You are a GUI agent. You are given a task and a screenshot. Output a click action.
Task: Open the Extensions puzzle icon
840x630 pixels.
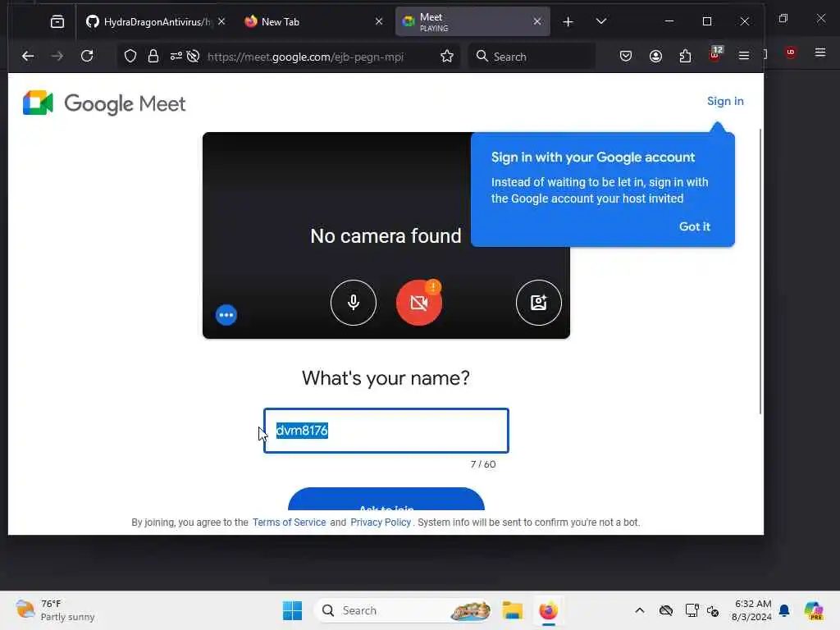pos(685,57)
